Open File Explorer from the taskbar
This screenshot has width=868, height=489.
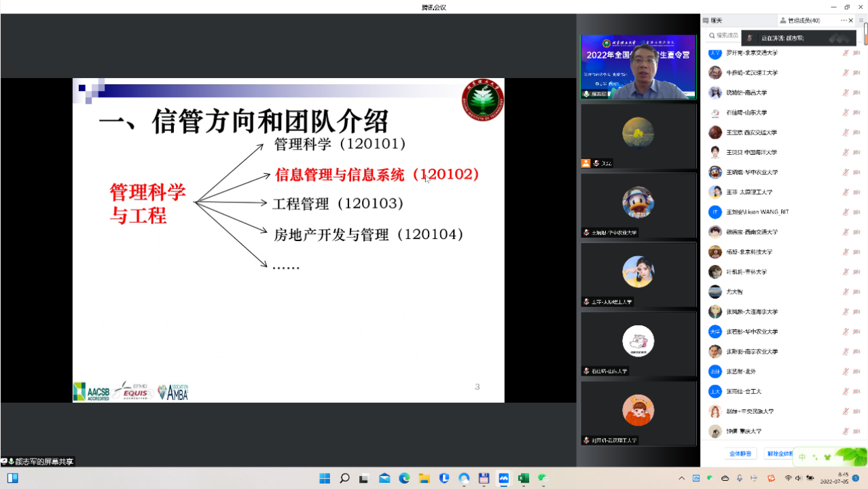click(x=424, y=478)
